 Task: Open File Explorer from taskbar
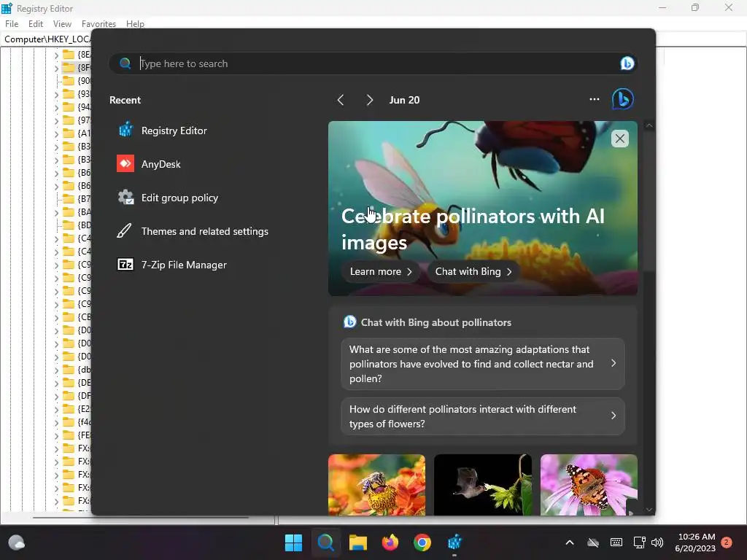click(x=357, y=542)
